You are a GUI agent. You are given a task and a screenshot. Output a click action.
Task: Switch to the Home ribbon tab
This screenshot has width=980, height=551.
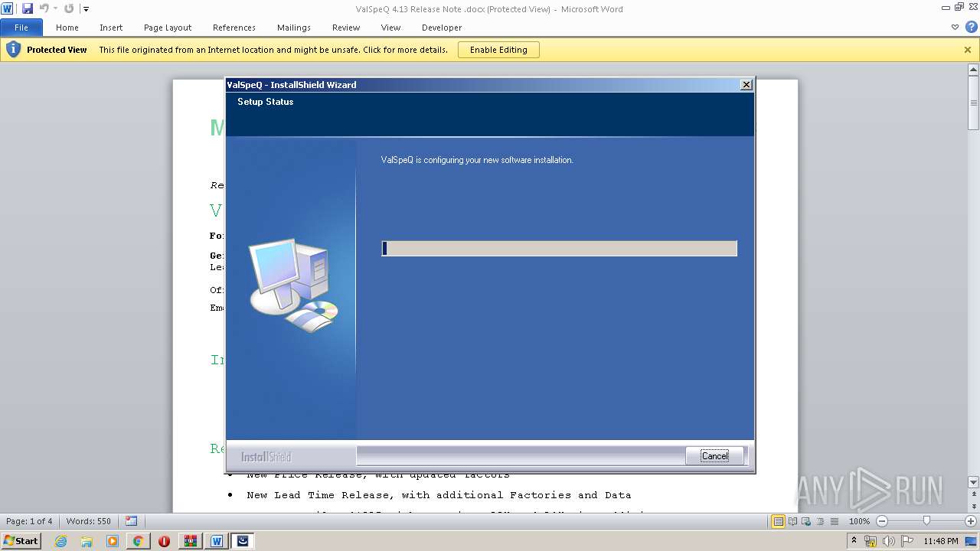click(67, 28)
